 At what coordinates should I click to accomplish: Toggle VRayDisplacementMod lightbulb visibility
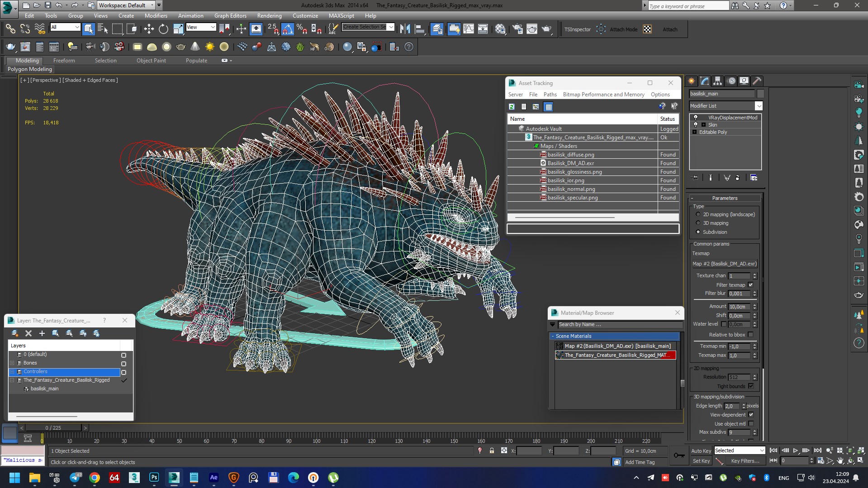[696, 118]
